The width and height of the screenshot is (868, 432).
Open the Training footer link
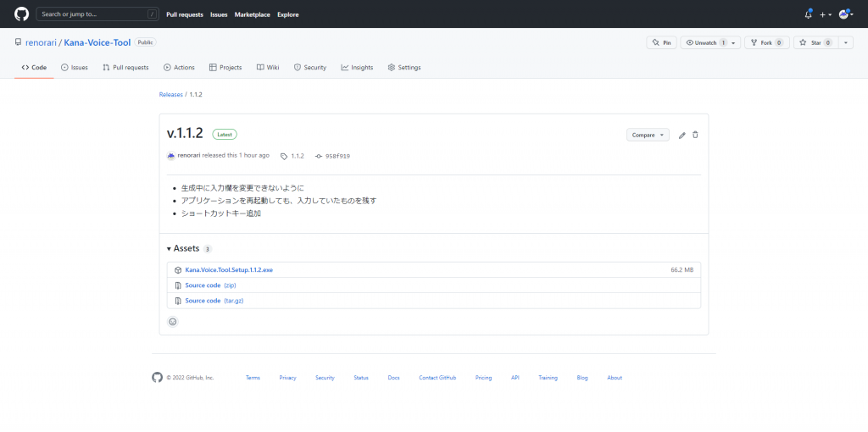(x=548, y=378)
